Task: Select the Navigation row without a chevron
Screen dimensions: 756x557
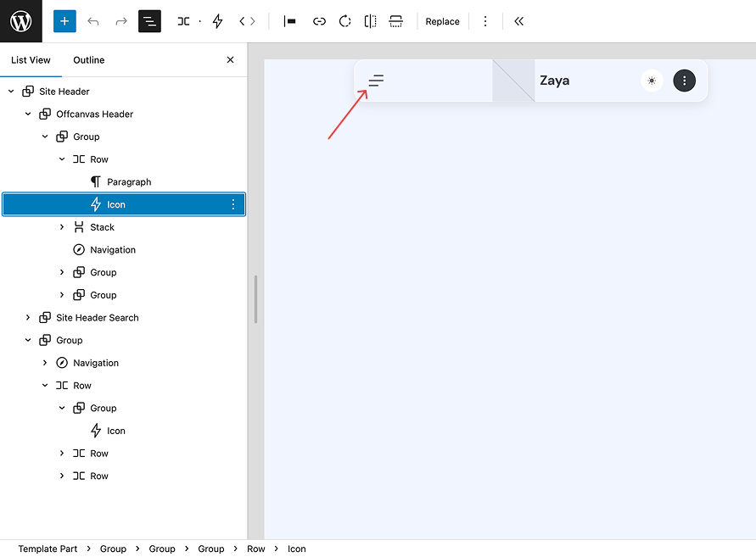Action: pyautogui.click(x=124, y=249)
